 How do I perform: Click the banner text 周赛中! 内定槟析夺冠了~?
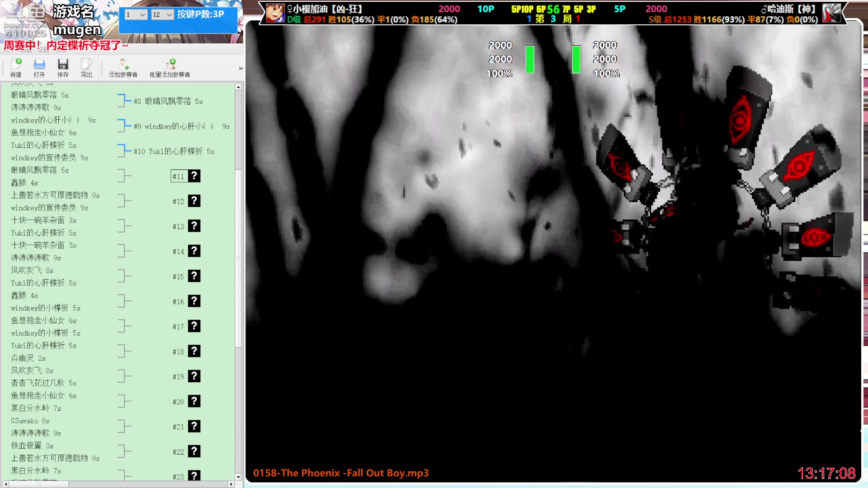click(66, 45)
